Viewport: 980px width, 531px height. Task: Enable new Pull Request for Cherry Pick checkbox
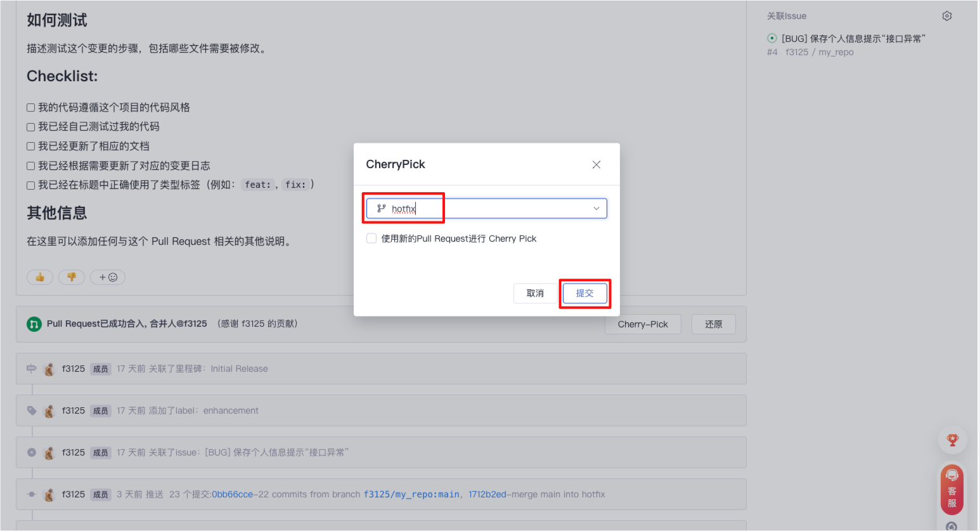(x=371, y=239)
